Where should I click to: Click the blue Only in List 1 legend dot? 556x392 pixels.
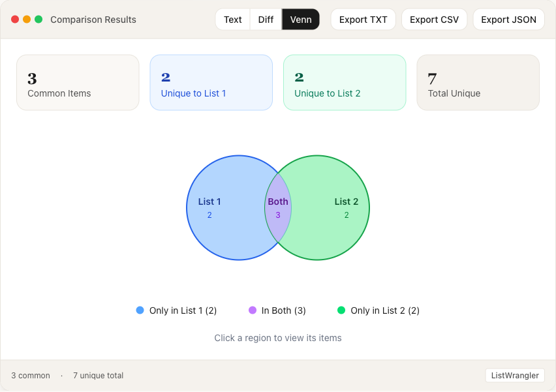[x=140, y=310]
